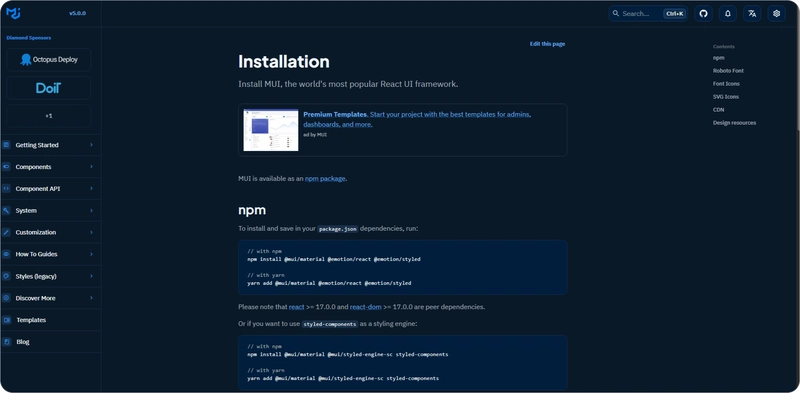This screenshot has width=800, height=393.
Task: Jump to Design resources in Contents
Action: [x=734, y=123]
